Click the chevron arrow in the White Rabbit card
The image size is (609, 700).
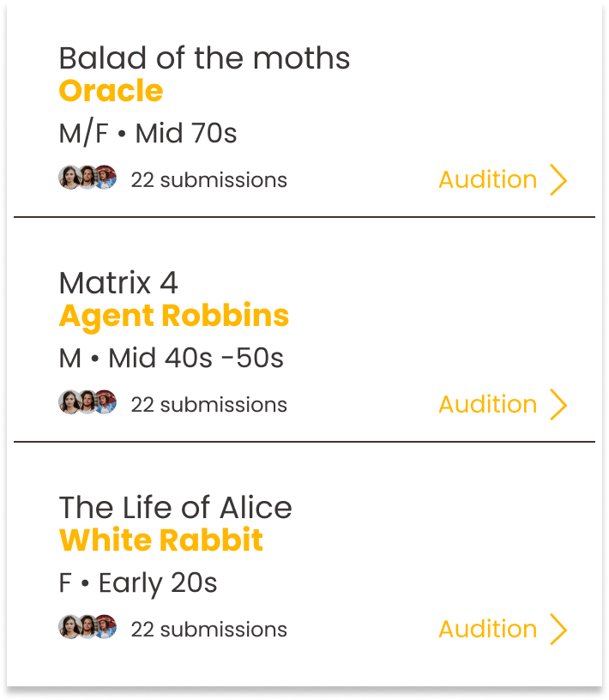pyautogui.click(x=558, y=630)
